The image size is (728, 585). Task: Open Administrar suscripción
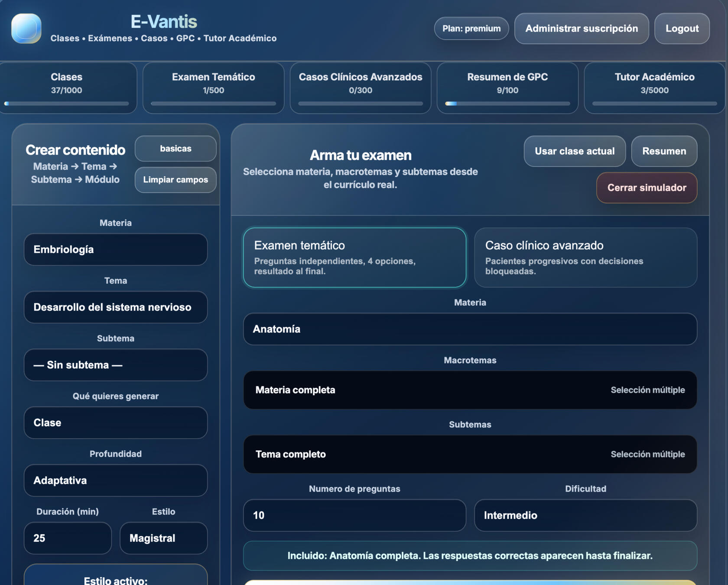pos(582,29)
